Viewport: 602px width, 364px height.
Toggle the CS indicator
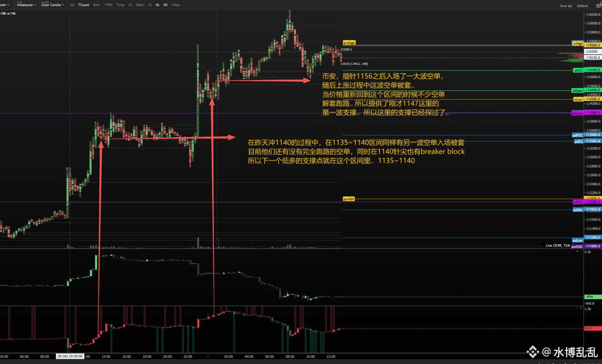tap(130, 5)
